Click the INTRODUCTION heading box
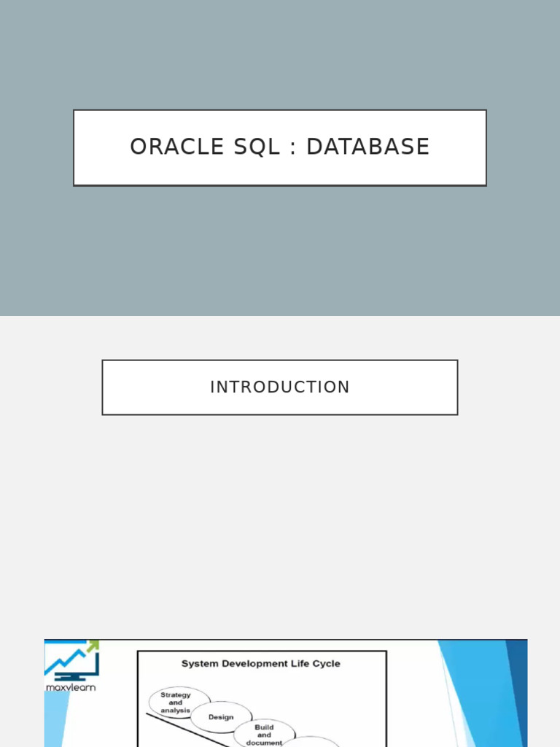 click(x=280, y=387)
